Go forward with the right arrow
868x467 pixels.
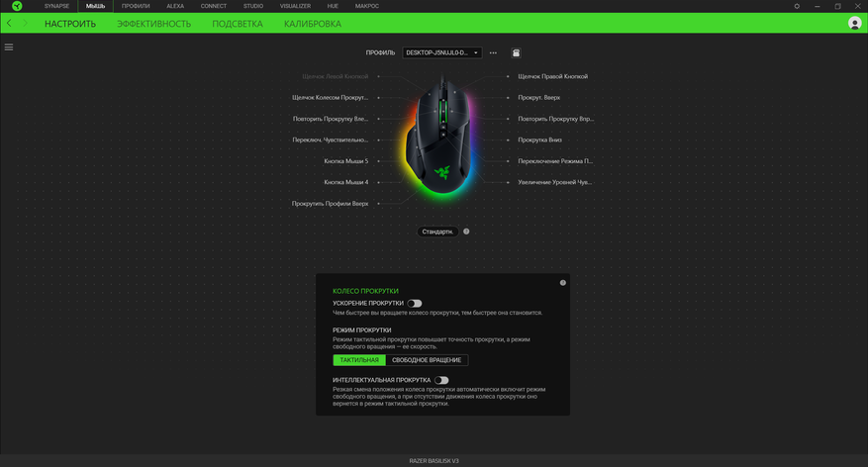[25, 23]
